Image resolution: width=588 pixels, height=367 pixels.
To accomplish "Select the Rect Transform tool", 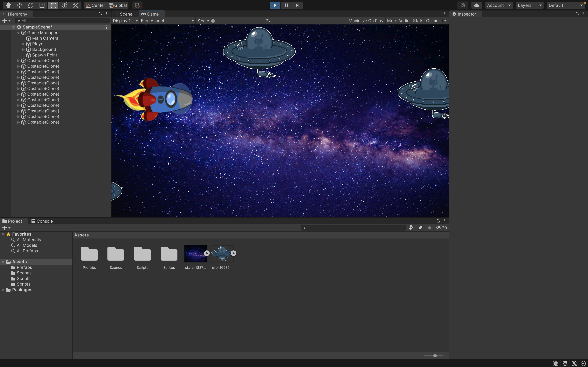I will pos(53,5).
